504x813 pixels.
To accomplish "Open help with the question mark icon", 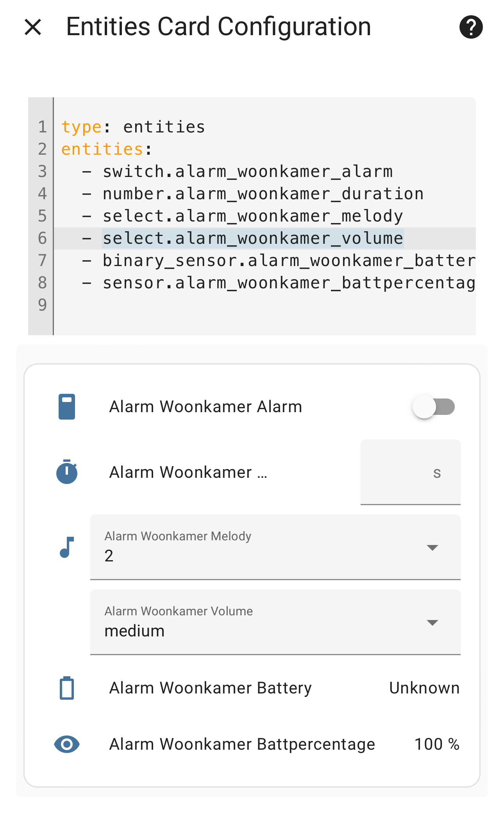I will [x=471, y=27].
